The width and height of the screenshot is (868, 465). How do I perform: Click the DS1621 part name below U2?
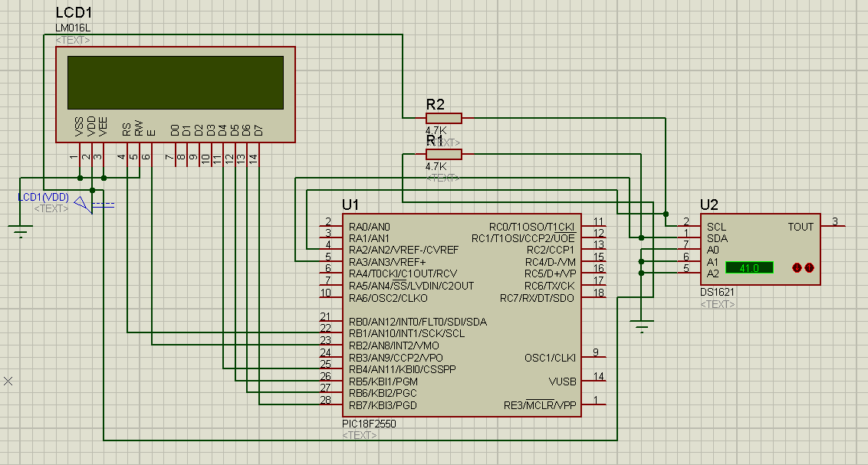click(717, 293)
